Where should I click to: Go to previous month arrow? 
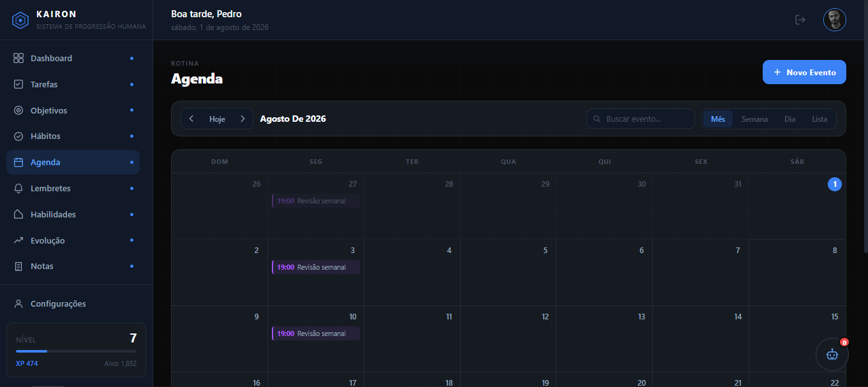click(191, 119)
